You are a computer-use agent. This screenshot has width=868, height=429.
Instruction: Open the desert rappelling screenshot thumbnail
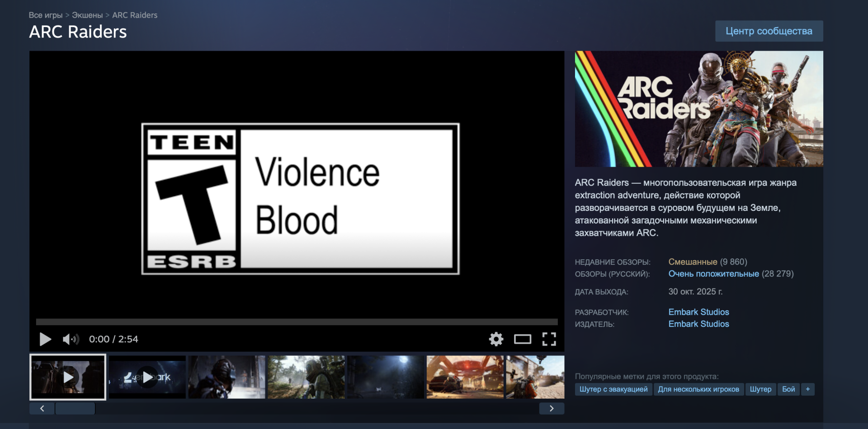click(x=535, y=377)
